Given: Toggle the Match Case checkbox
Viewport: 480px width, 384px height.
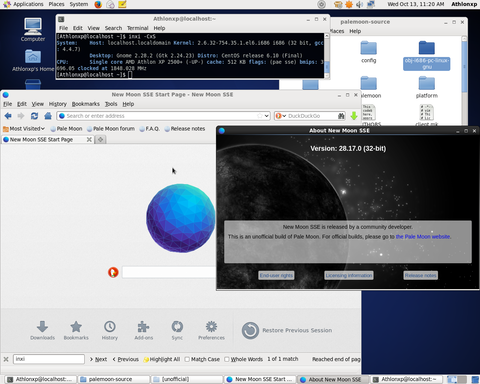Looking at the screenshot, I should (x=187, y=359).
